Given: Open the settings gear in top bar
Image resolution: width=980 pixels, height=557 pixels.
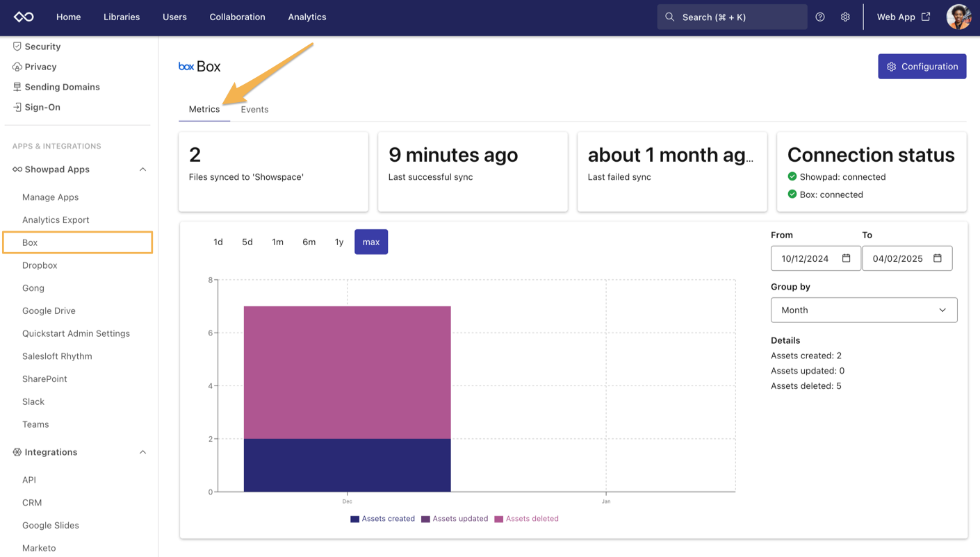Looking at the screenshot, I should (845, 17).
